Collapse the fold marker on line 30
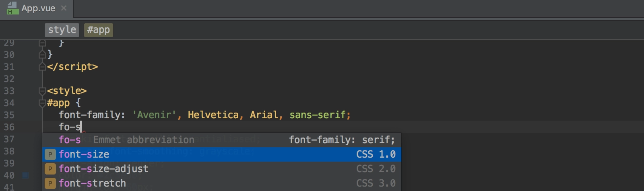 click(x=42, y=55)
